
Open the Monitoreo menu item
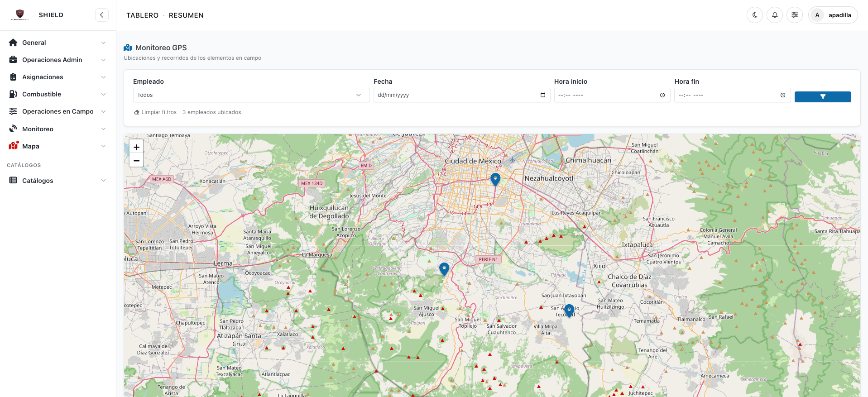click(58, 129)
